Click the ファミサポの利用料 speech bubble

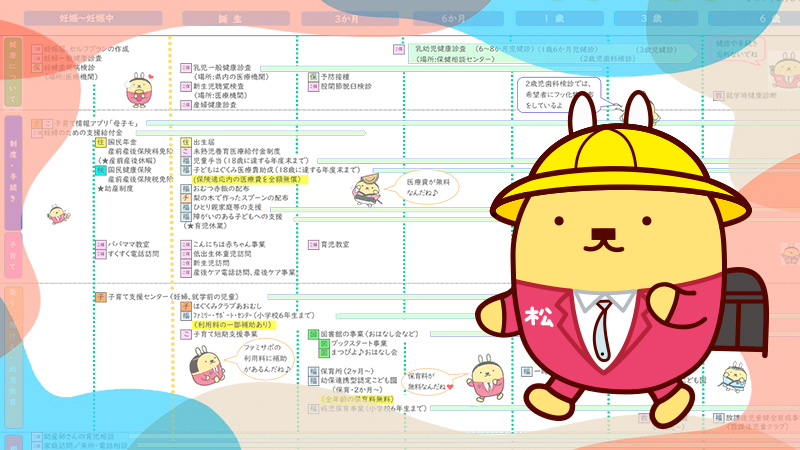[x=263, y=359]
